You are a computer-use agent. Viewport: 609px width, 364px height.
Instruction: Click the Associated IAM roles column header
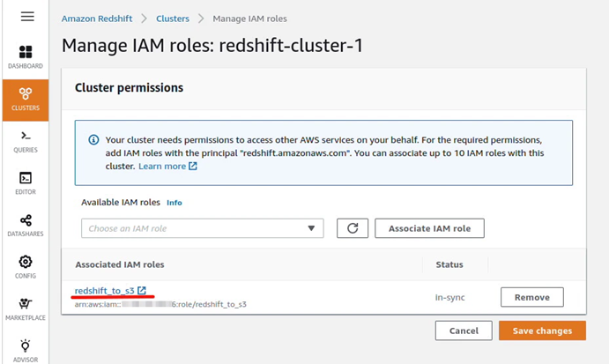120,264
